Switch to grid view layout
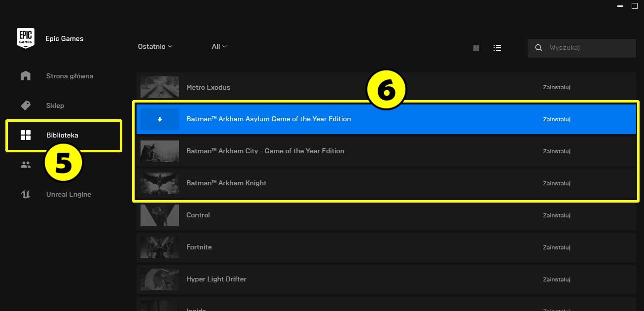 pyautogui.click(x=476, y=48)
